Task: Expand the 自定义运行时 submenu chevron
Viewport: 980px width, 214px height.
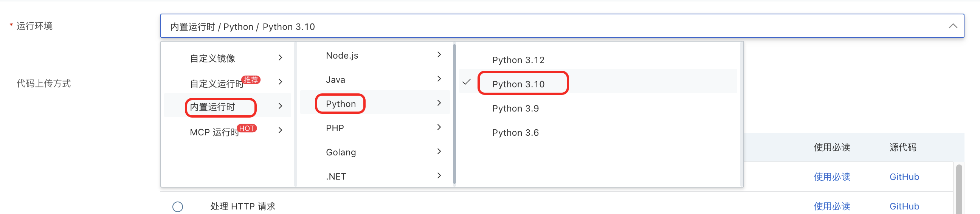Action: click(281, 82)
